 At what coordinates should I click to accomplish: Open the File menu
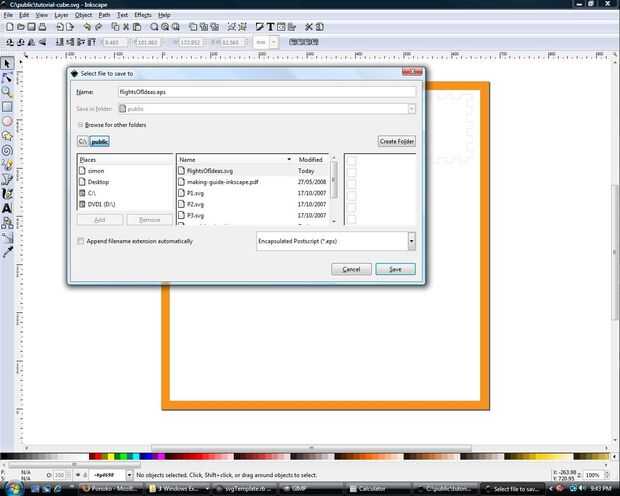(x=8, y=15)
